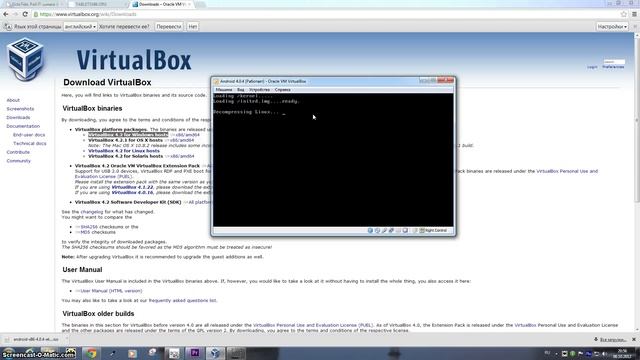640x360 pixels.
Task: Click the keyboard capture icon beside Right Control
Action: coord(422,231)
